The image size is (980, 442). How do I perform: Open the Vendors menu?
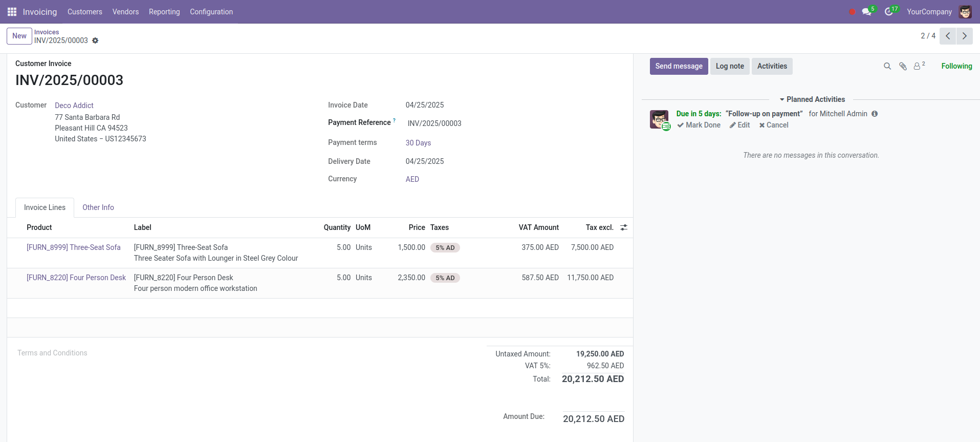click(125, 12)
